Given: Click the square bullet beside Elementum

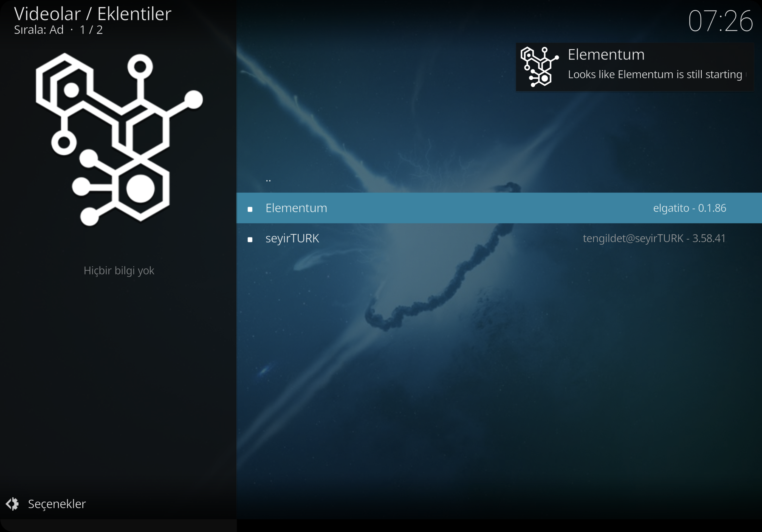Looking at the screenshot, I should pyautogui.click(x=250, y=209).
